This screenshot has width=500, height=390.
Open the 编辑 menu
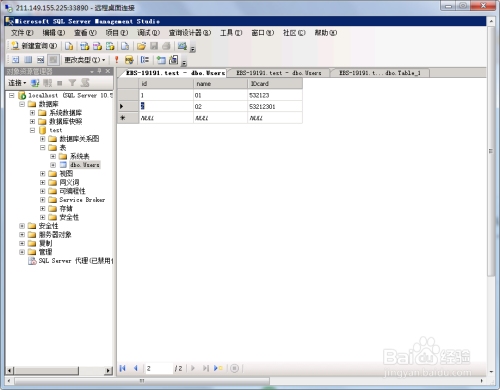pyautogui.click(x=53, y=33)
